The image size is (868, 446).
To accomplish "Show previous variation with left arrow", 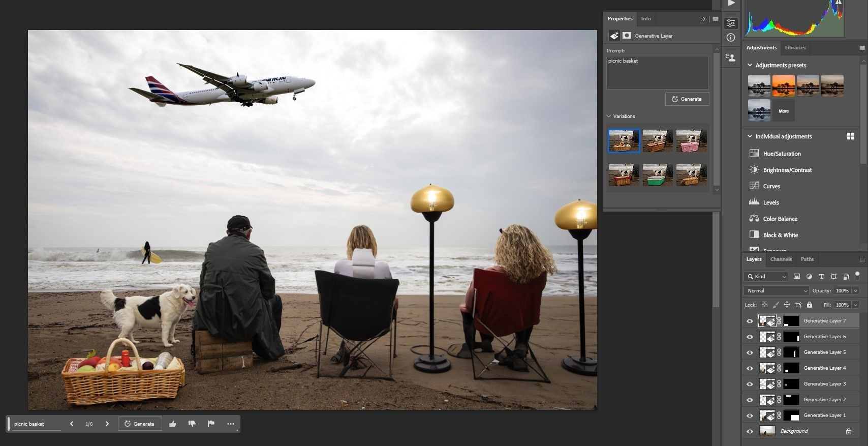I will [72, 424].
